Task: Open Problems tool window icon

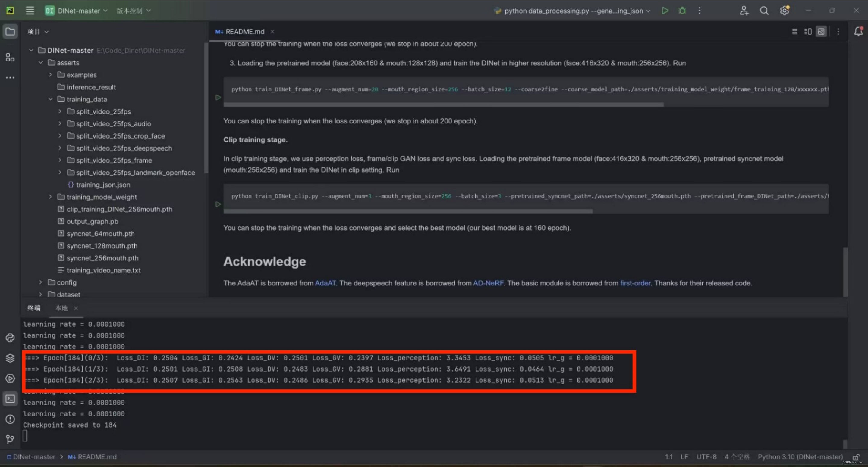Action: click(10, 419)
